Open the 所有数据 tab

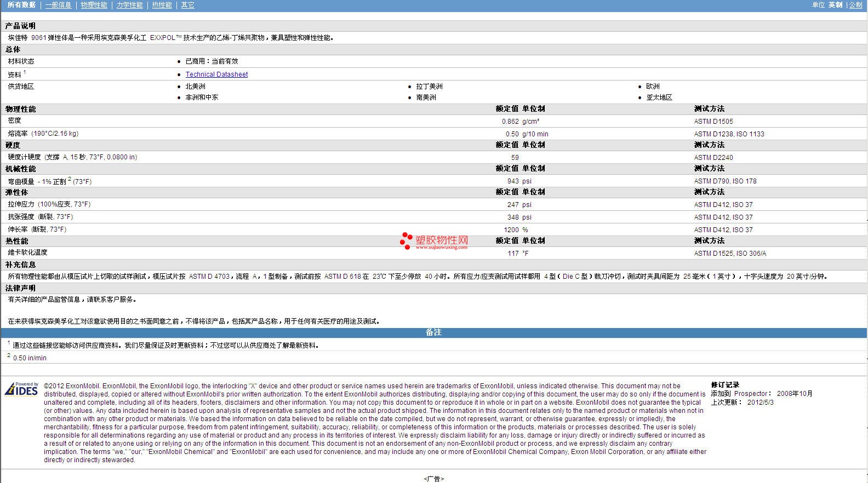[21, 5]
